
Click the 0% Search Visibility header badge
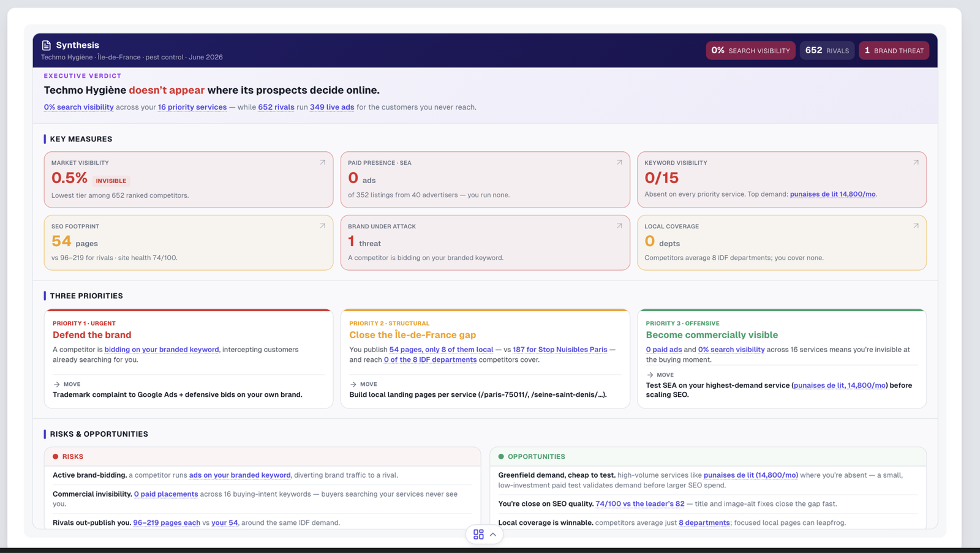(750, 50)
